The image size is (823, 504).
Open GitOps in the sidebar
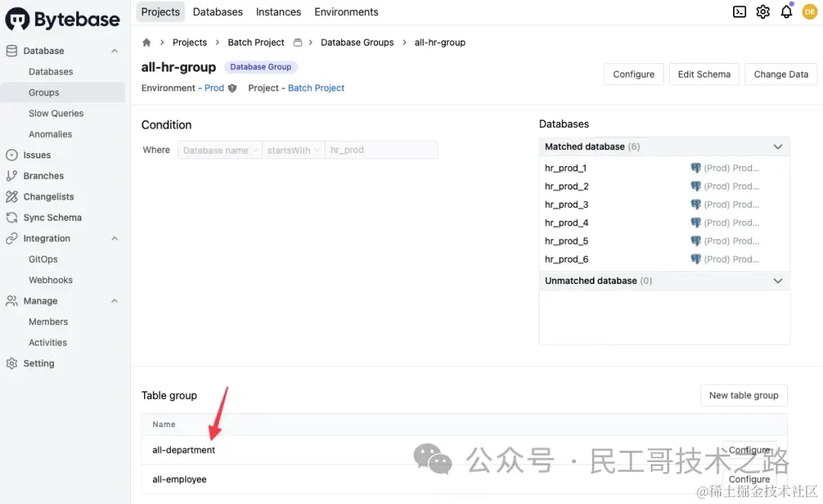(x=43, y=259)
